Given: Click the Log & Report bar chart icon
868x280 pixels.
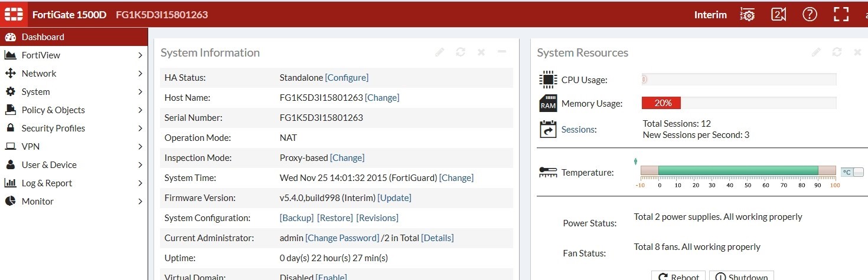Looking at the screenshot, I should tap(10, 183).
